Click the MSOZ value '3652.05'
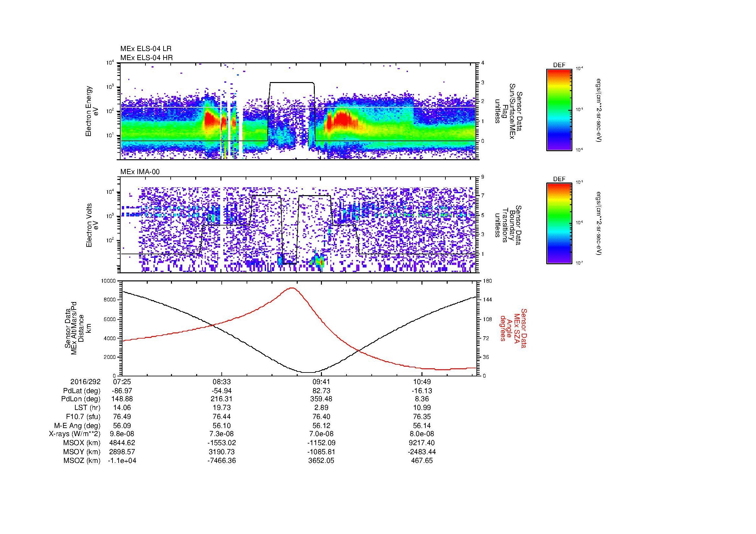 (321, 461)
